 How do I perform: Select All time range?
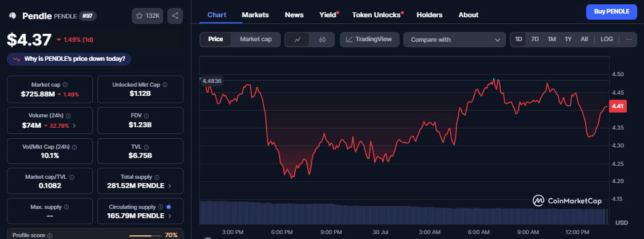[584, 39]
